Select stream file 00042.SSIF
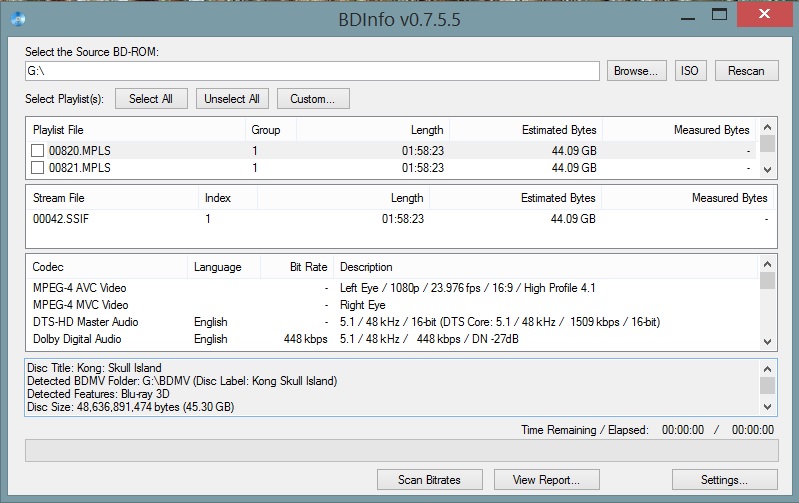This screenshot has width=799, height=503. click(61, 219)
